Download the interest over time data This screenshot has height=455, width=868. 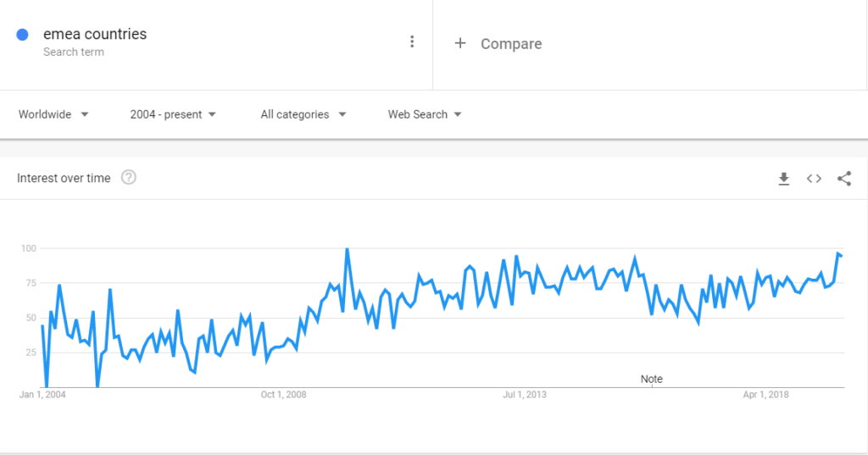point(784,179)
